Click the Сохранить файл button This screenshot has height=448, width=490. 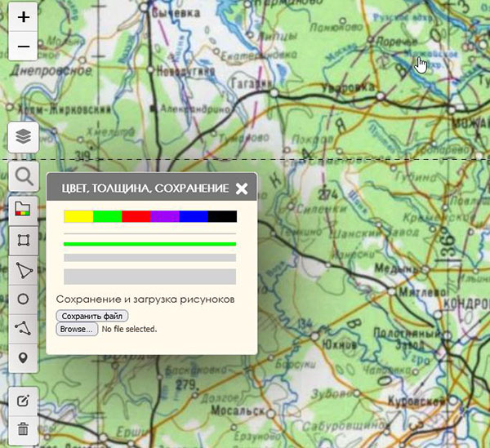[92, 316]
